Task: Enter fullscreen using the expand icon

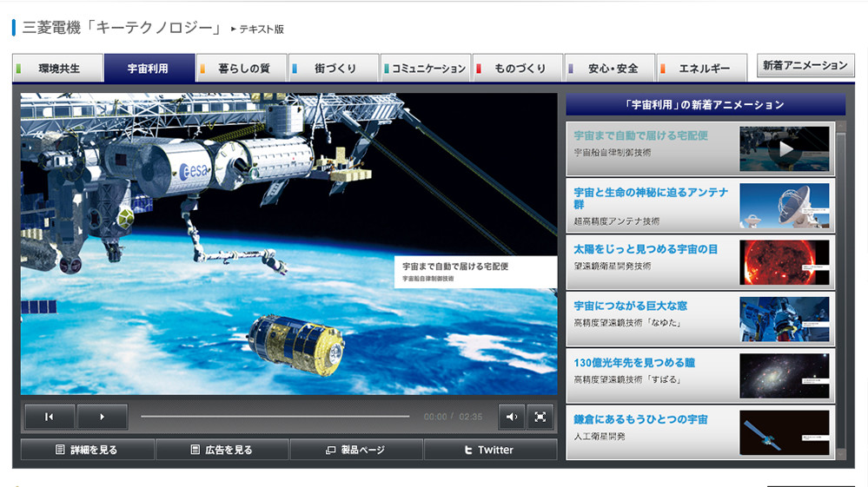Action: pos(540,417)
